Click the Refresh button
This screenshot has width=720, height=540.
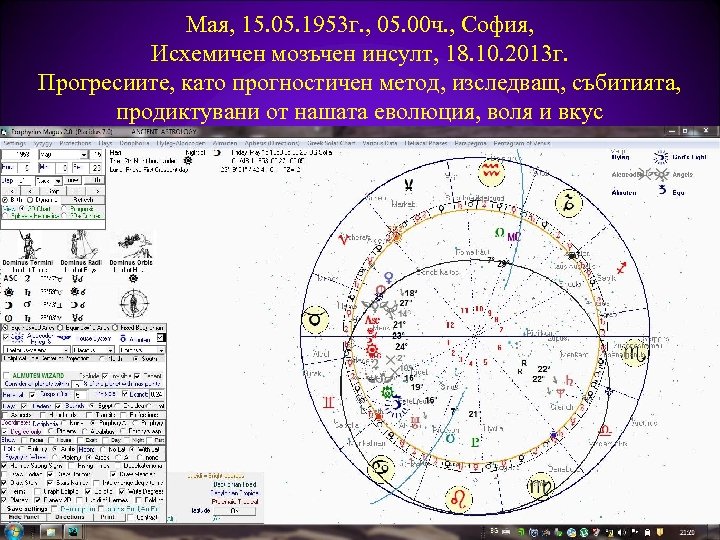(83, 200)
